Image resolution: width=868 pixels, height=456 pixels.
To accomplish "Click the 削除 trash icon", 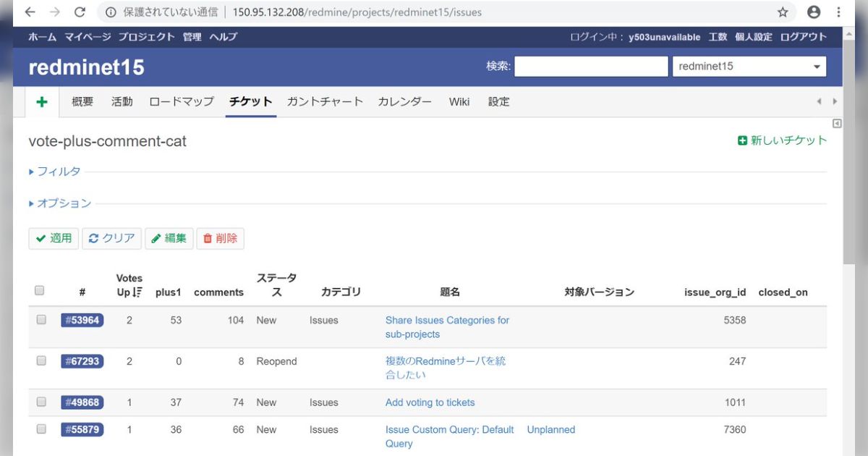I will 208,237.
